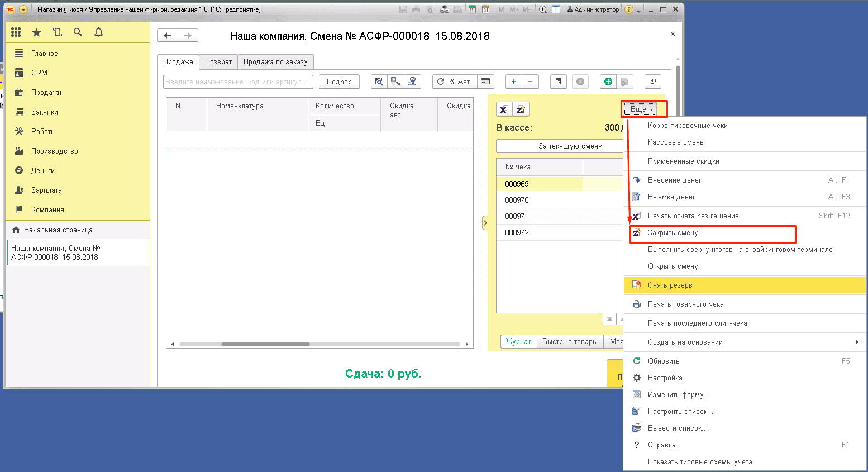The height and width of the screenshot is (472, 868).
Task: Open the favorites star in the top panel
Action: click(37, 32)
